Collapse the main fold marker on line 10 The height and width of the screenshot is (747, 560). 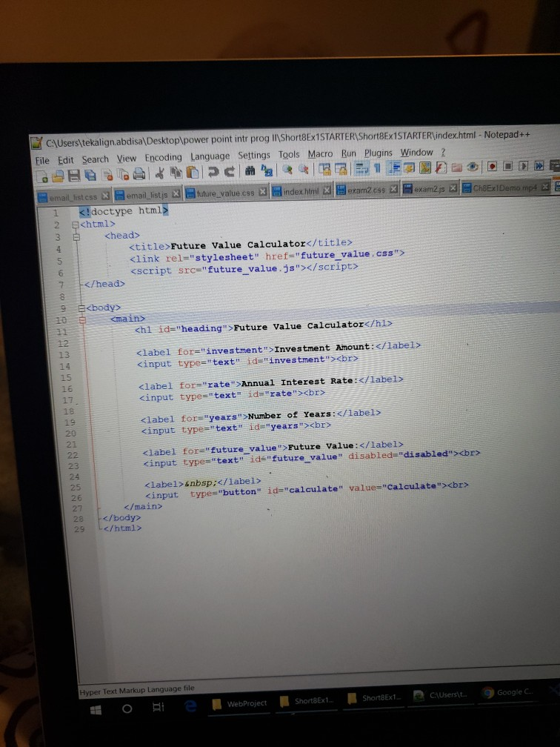[x=82, y=320]
